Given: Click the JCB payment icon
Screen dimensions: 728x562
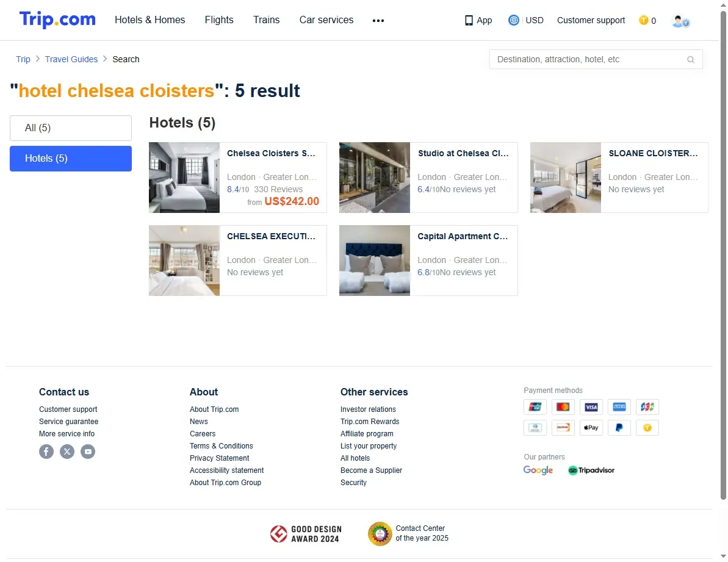Looking at the screenshot, I should coord(647,407).
